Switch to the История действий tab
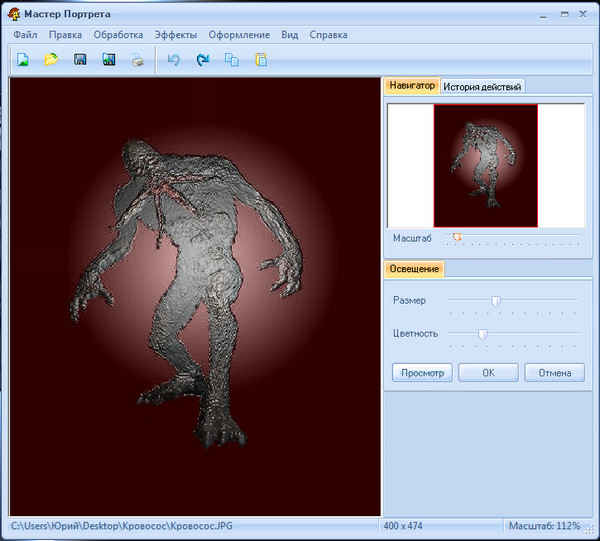 tap(482, 87)
